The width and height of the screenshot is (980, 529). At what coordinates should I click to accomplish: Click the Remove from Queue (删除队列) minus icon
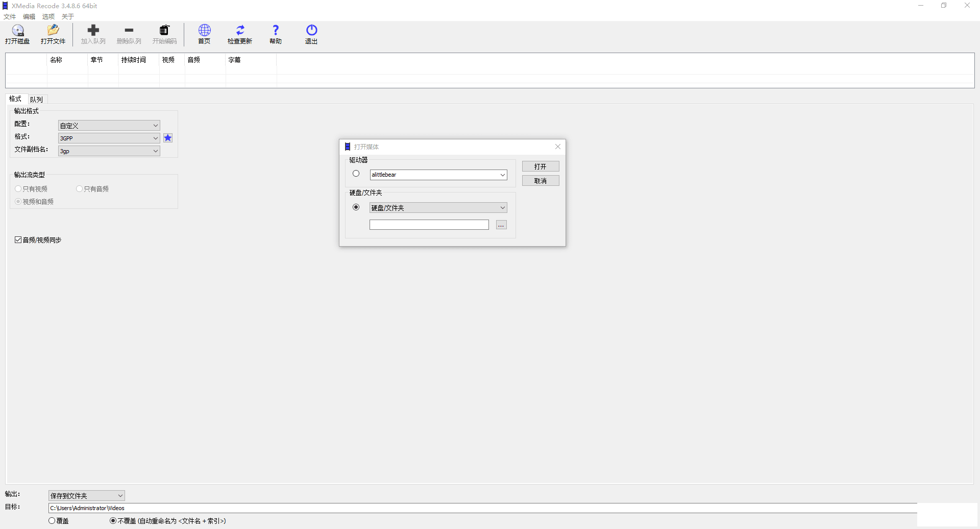tap(129, 30)
